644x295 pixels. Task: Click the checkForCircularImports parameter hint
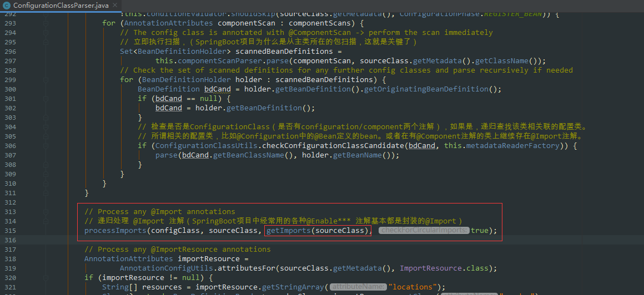click(424, 231)
